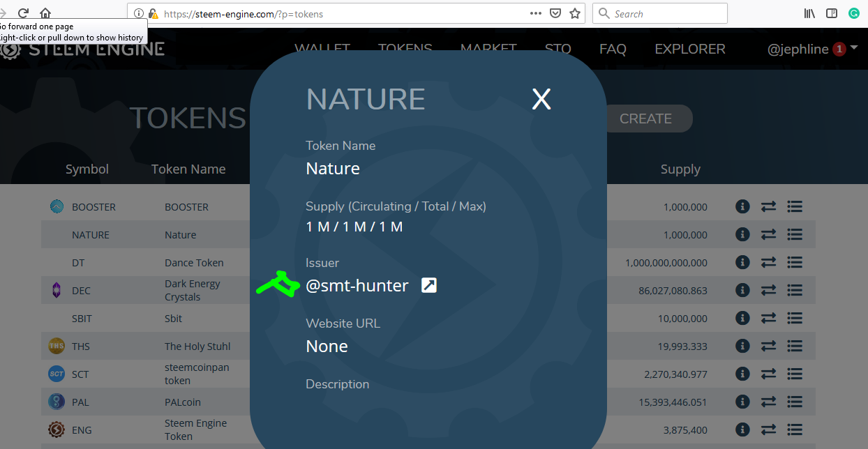This screenshot has width=868, height=449.
Task: Click the list icon in the NATURE row
Action: coord(794,234)
